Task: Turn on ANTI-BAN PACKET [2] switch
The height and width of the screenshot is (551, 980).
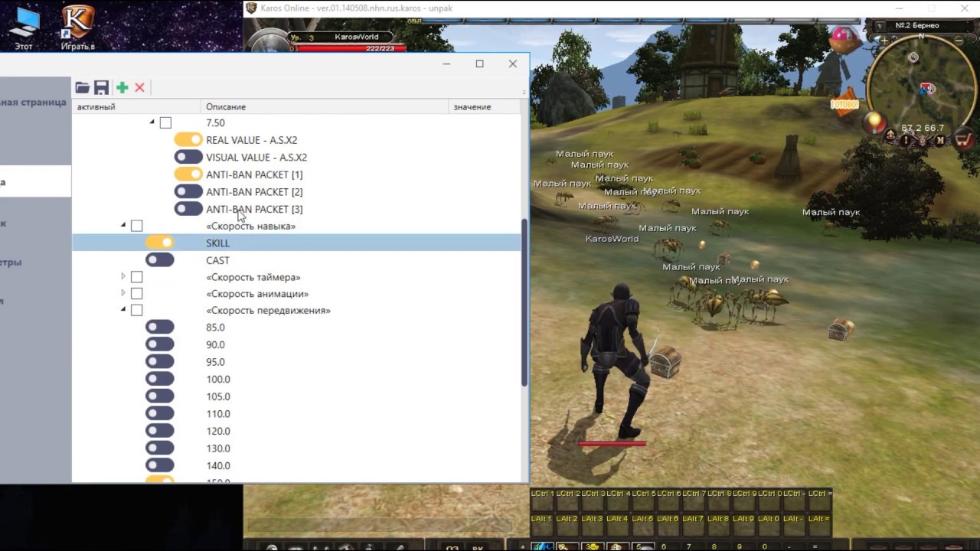Action: tap(188, 191)
